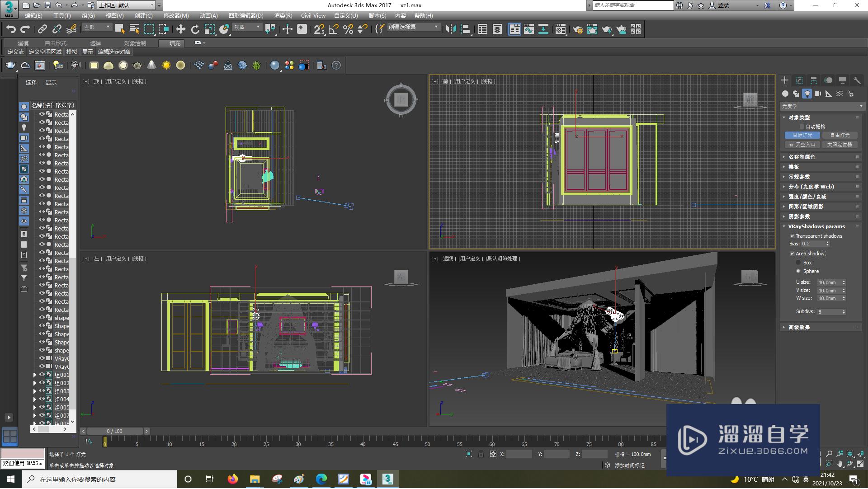
Task: Click teapot icon at left of lower toolbar
Action: click(10, 66)
